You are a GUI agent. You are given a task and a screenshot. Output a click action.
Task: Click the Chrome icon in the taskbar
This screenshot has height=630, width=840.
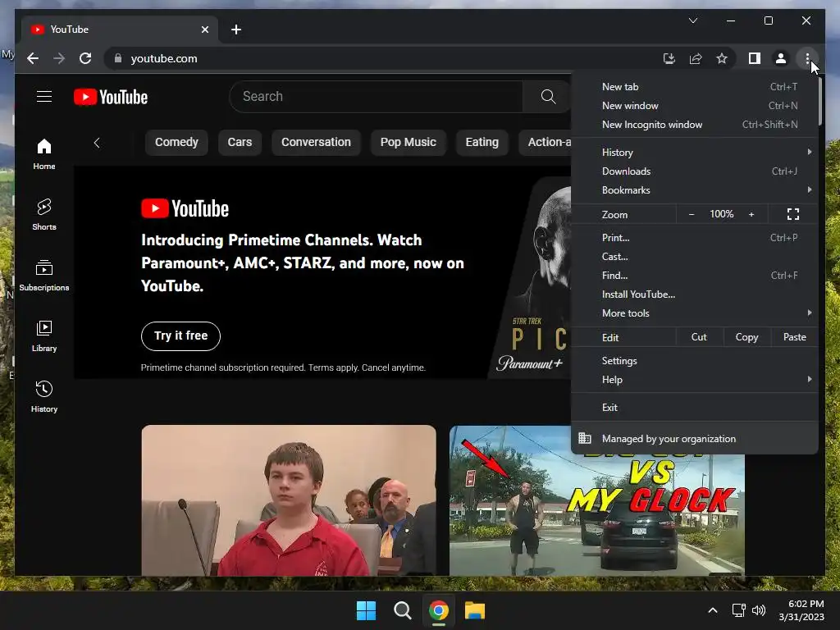click(x=438, y=610)
